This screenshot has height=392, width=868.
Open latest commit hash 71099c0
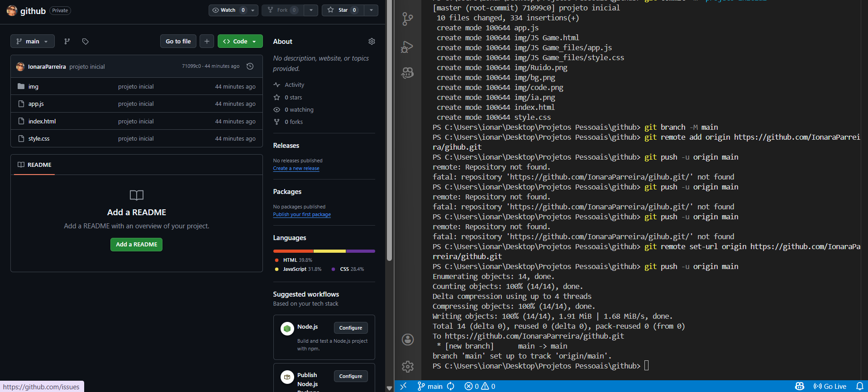pos(191,66)
